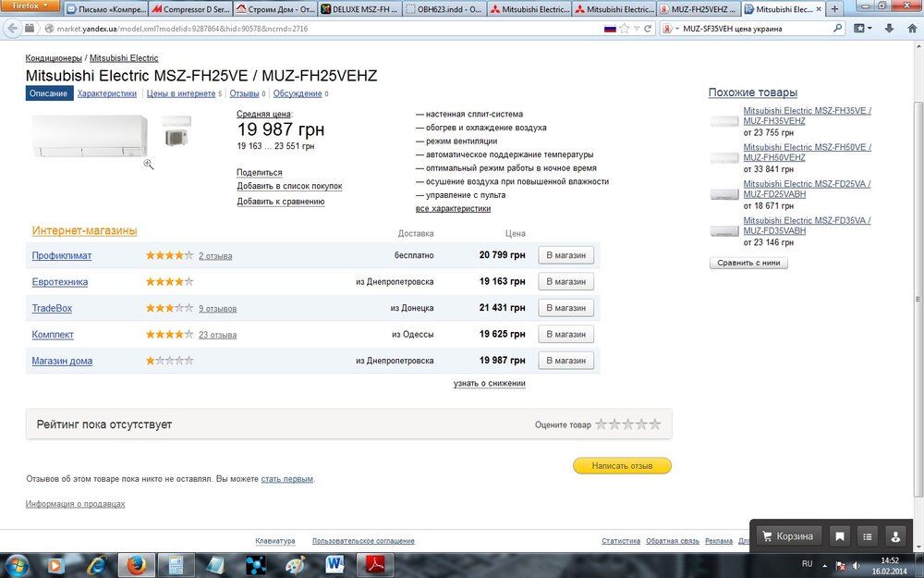
Task: Open the Firefox menu button dropdown
Action: click(30, 6)
